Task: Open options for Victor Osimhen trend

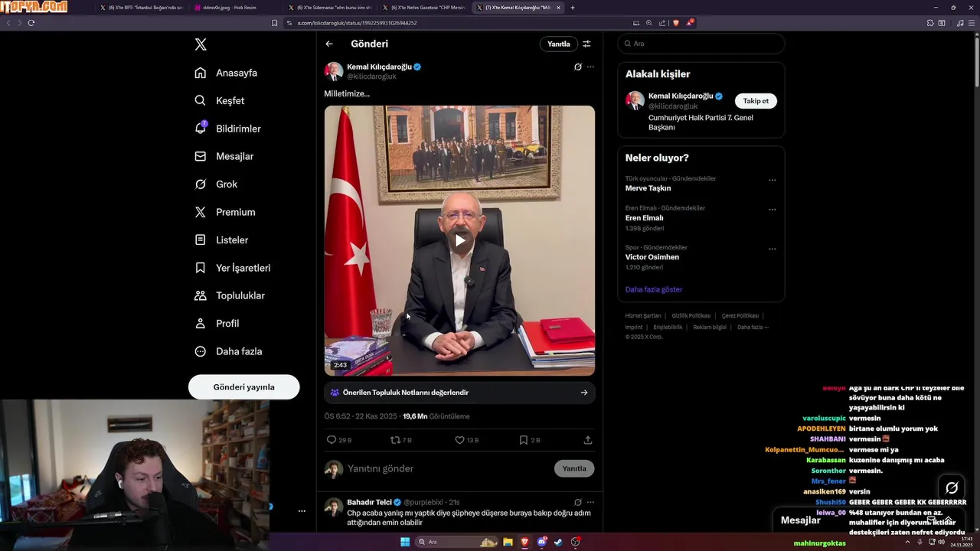Action: coord(772,249)
